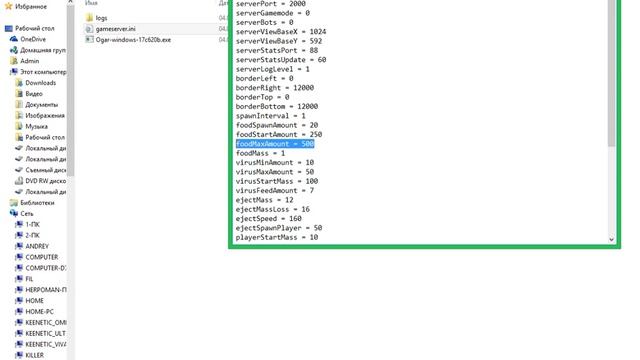Select network device KEENETIC_OMI
The image size is (640, 360).
pyautogui.click(x=40, y=322)
